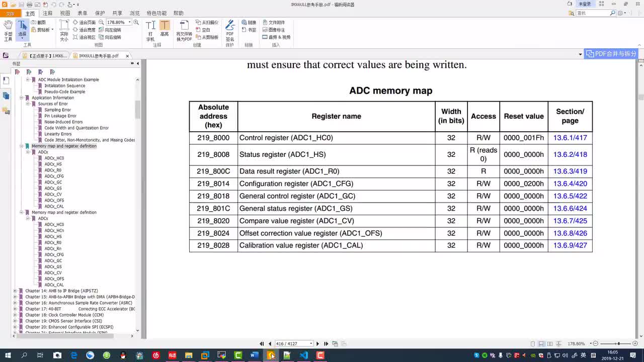The width and height of the screenshot is (644, 362).
Task: Open the pages thumbnail side panel
Action: (6, 95)
